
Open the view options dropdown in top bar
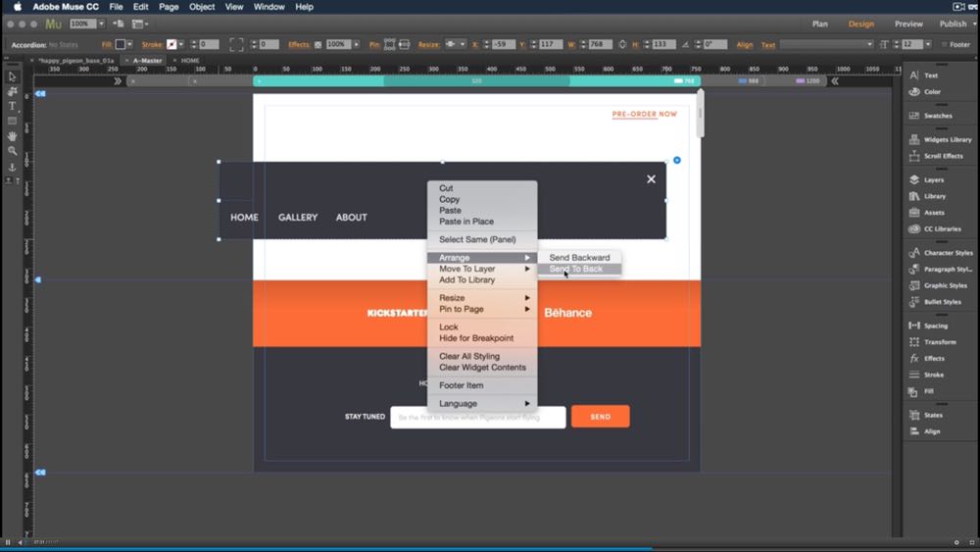coord(140,24)
